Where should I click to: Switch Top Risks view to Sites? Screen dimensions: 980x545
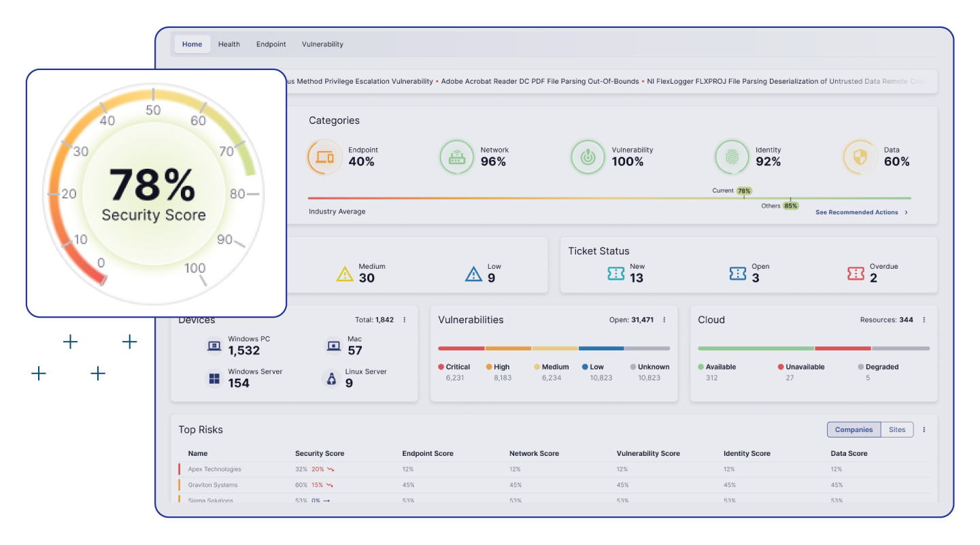(x=897, y=430)
